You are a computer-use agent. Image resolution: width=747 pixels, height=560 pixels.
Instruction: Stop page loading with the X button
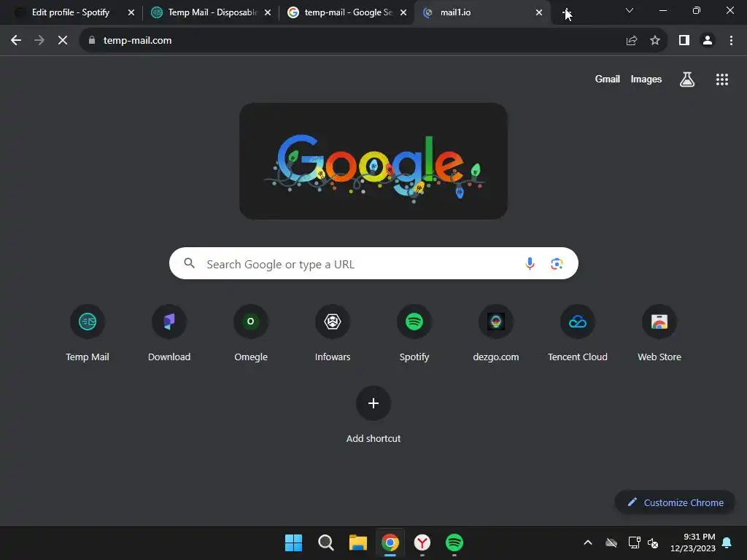click(x=63, y=41)
